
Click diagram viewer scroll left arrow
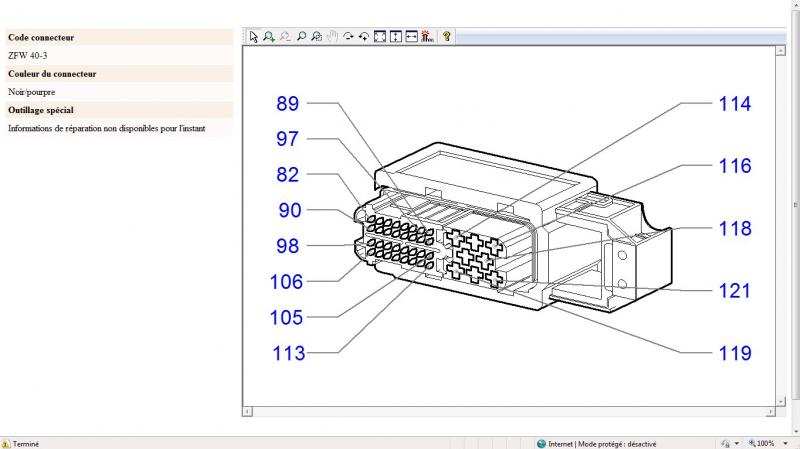tap(247, 411)
